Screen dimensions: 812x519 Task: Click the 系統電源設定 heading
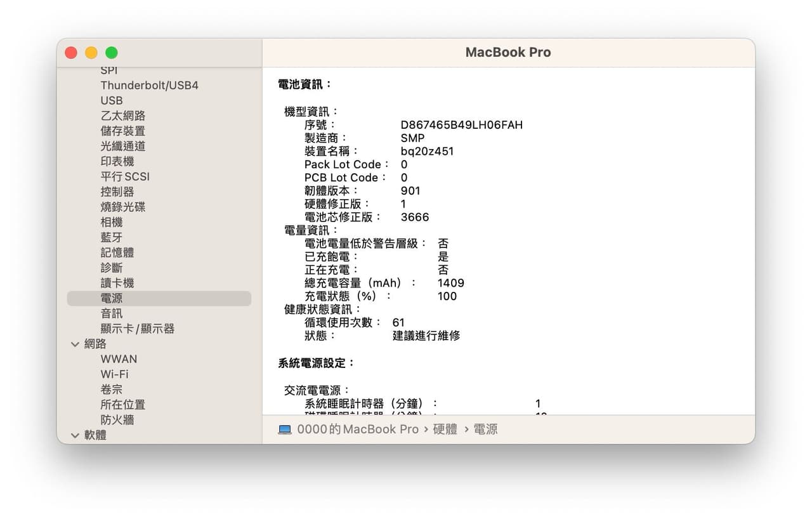(317, 363)
